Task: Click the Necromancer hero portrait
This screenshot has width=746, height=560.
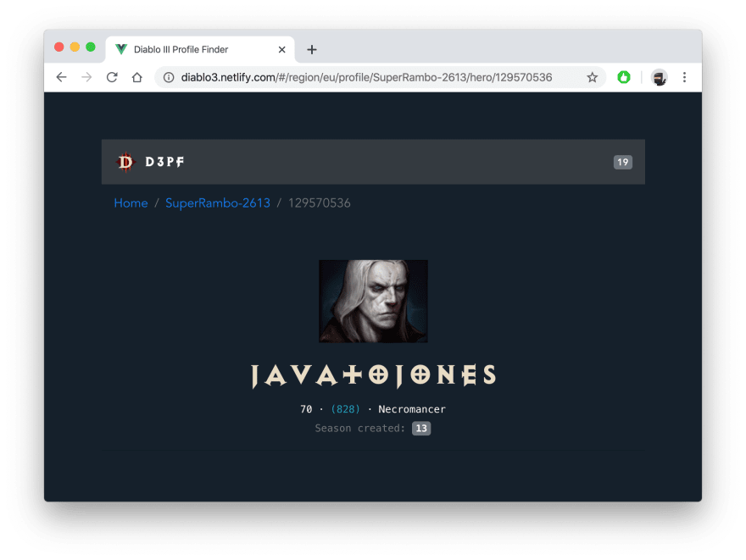Action: pyautogui.click(x=373, y=301)
